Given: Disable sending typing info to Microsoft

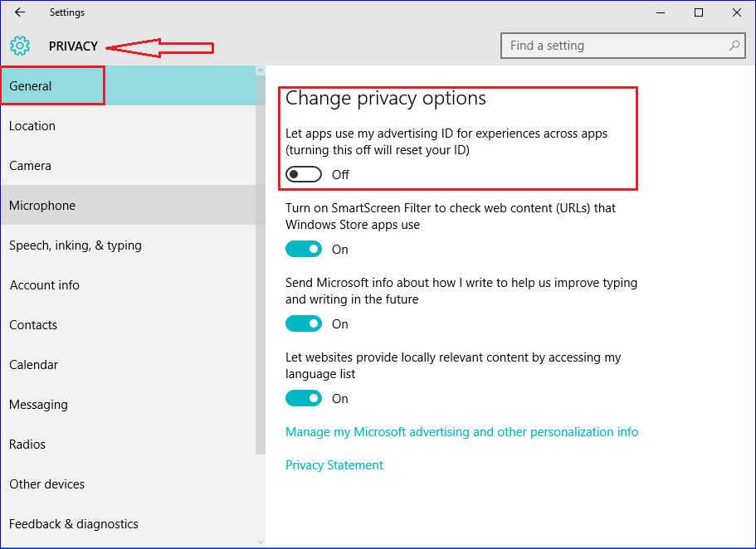Looking at the screenshot, I should [304, 324].
